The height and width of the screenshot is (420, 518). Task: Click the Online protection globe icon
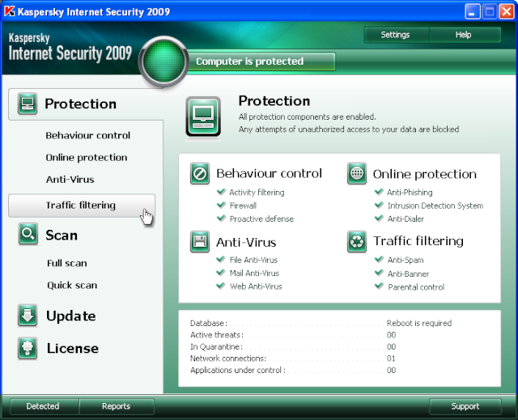357,173
